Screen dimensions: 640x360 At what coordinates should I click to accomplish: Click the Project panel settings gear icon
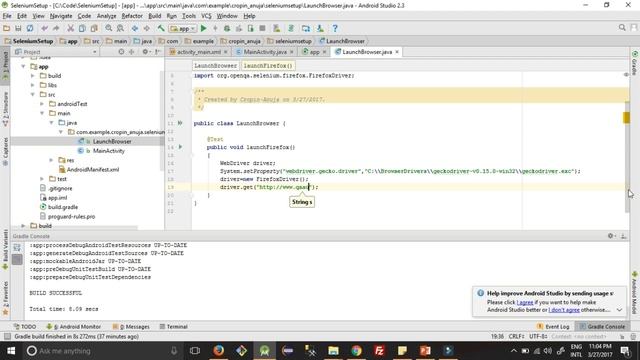(145, 52)
